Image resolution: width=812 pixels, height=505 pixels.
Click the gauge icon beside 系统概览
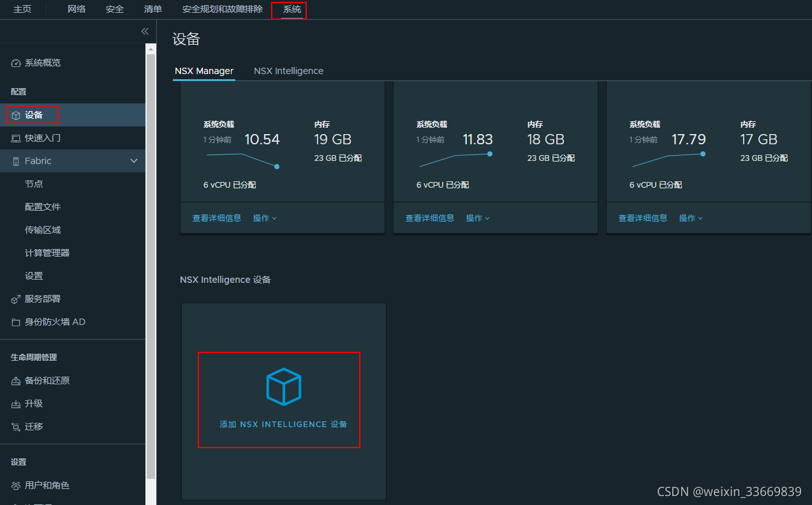click(16, 63)
